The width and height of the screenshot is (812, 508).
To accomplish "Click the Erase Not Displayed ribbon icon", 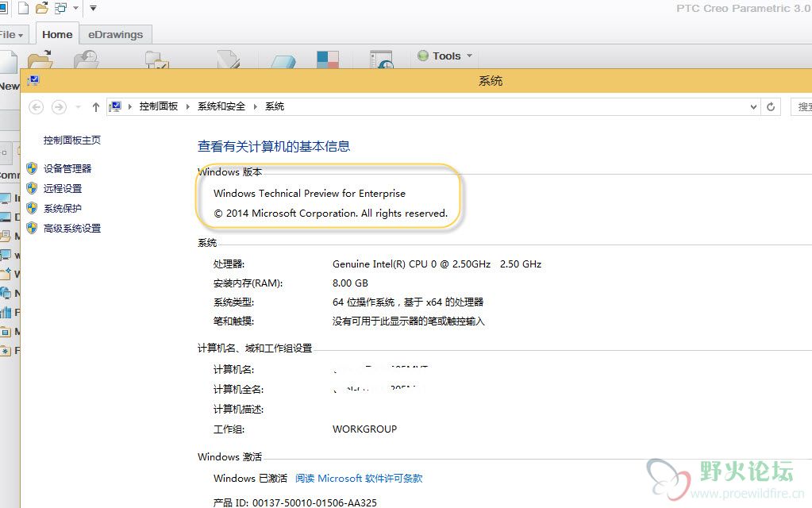I will (x=229, y=60).
